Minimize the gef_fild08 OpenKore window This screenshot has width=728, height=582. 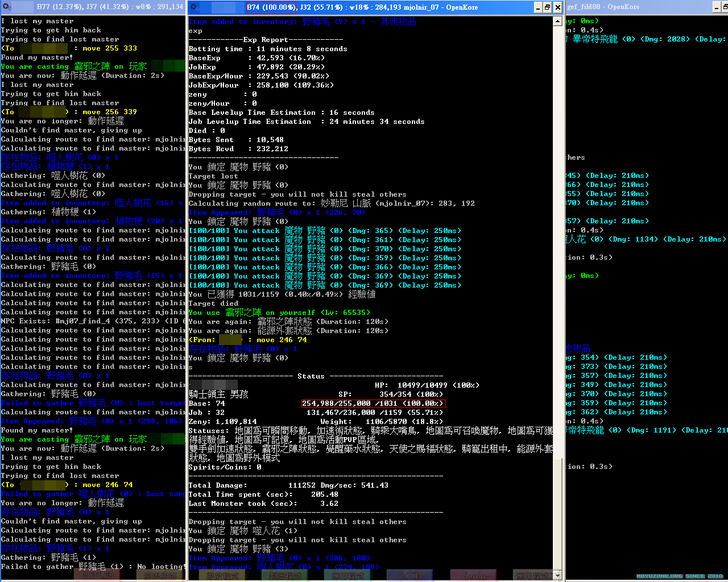(717, 7)
